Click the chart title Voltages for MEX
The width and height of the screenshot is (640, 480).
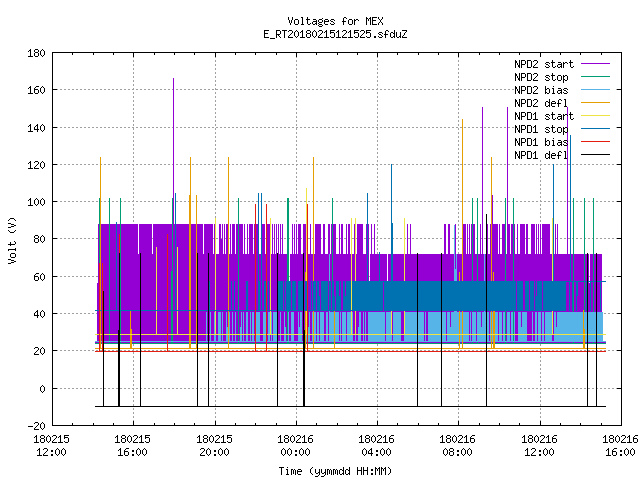click(336, 21)
